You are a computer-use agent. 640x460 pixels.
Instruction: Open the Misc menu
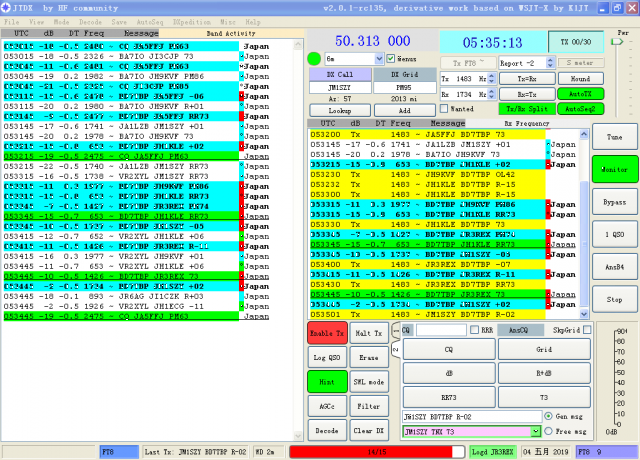coord(228,22)
